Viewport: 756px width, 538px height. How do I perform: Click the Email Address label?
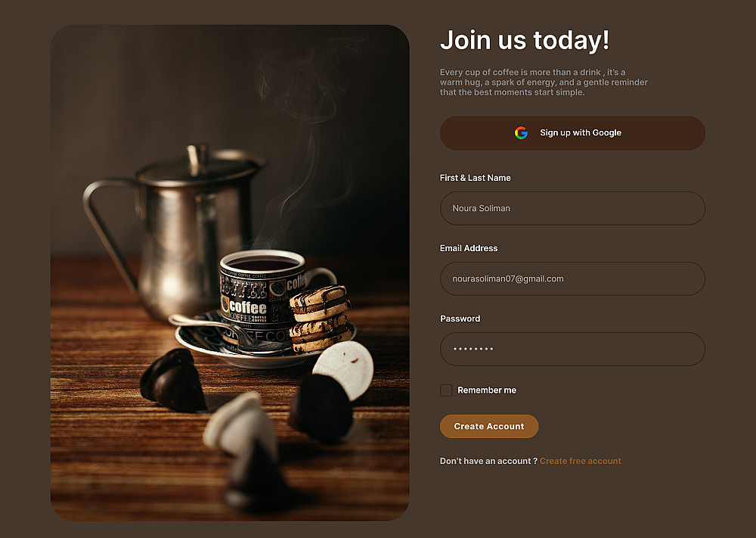[x=468, y=248]
